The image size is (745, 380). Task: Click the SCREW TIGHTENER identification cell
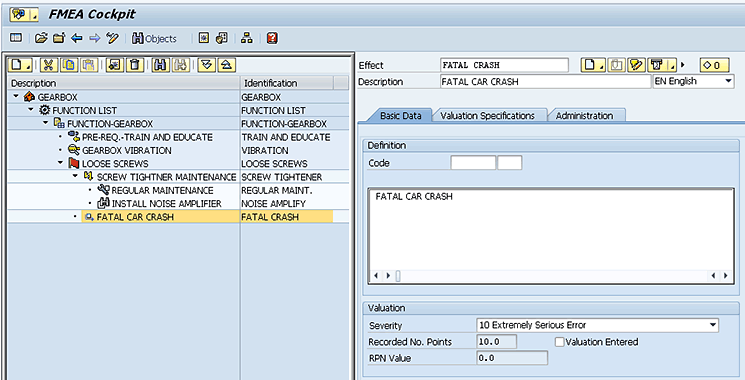pos(282,177)
